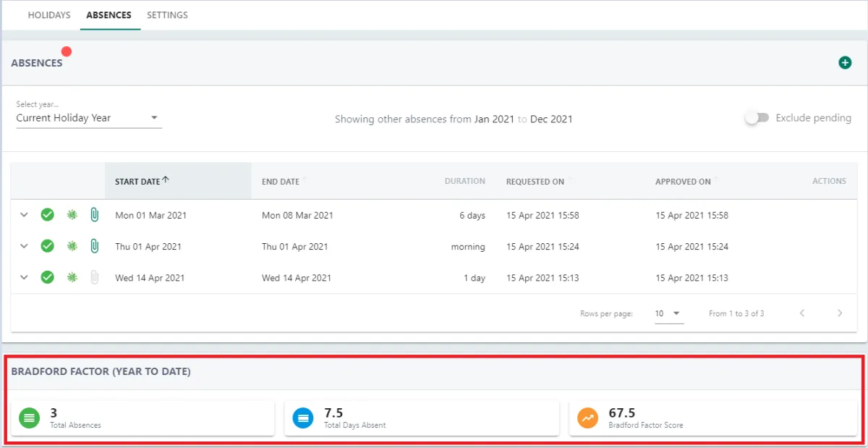Click the approved checkmark icon for 01 Apr 2021
The height and width of the screenshot is (448, 868).
(48, 246)
